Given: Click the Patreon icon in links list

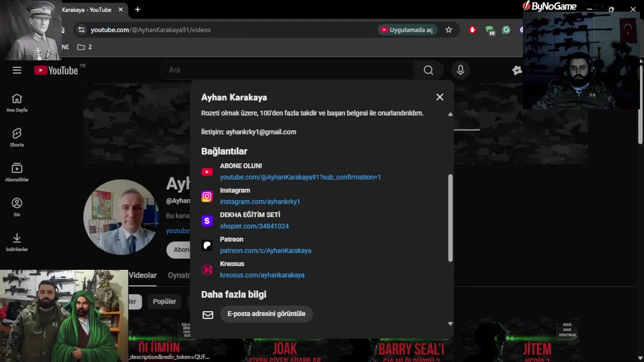Looking at the screenshot, I should tap(207, 245).
